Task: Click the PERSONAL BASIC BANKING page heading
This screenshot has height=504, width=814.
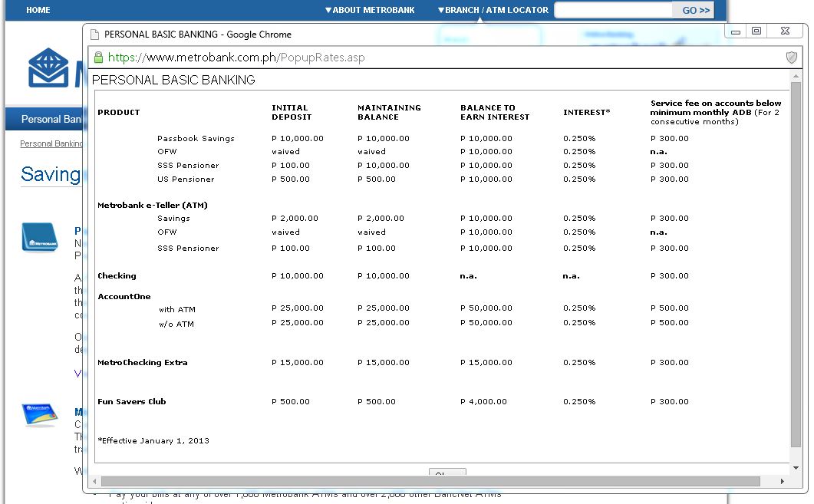Action: pos(173,80)
